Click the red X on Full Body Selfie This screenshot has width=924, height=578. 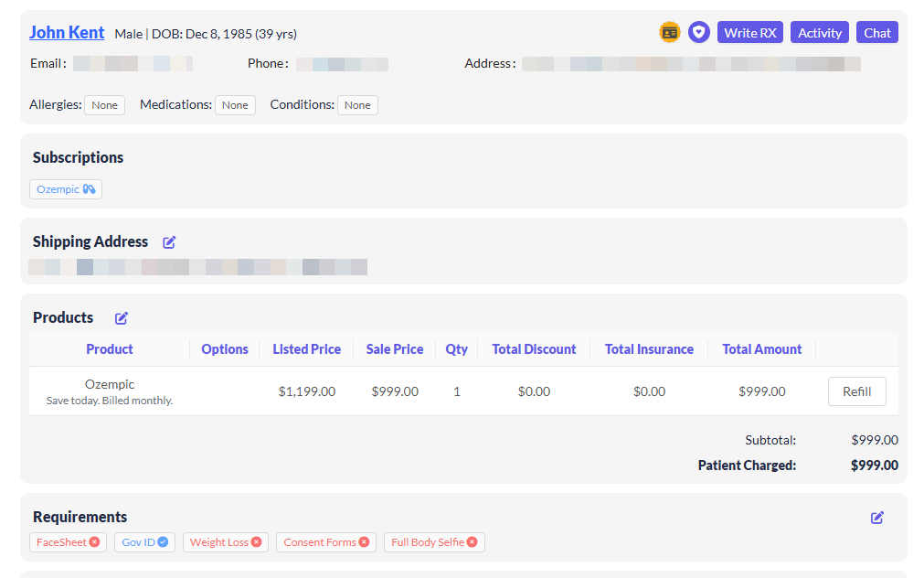472,542
